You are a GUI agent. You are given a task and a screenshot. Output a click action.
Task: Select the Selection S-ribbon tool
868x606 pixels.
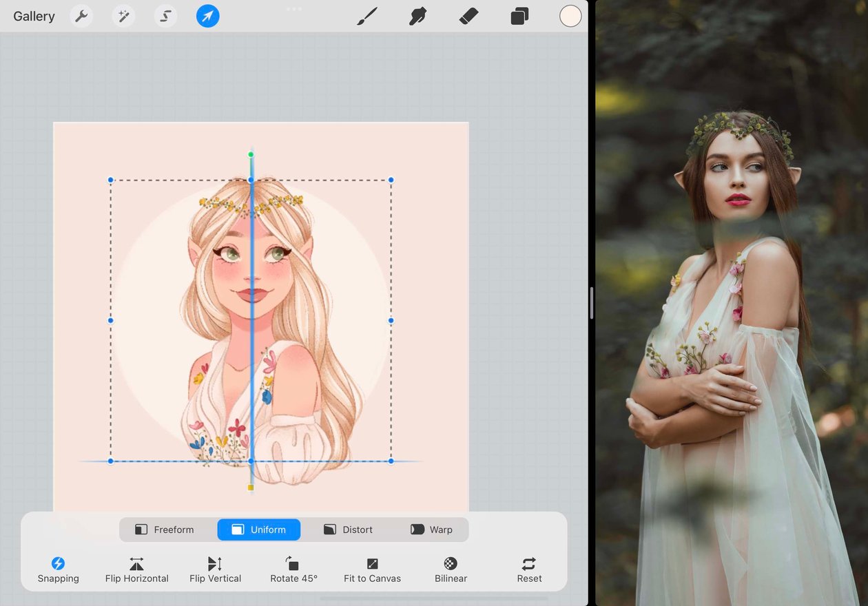tap(165, 16)
